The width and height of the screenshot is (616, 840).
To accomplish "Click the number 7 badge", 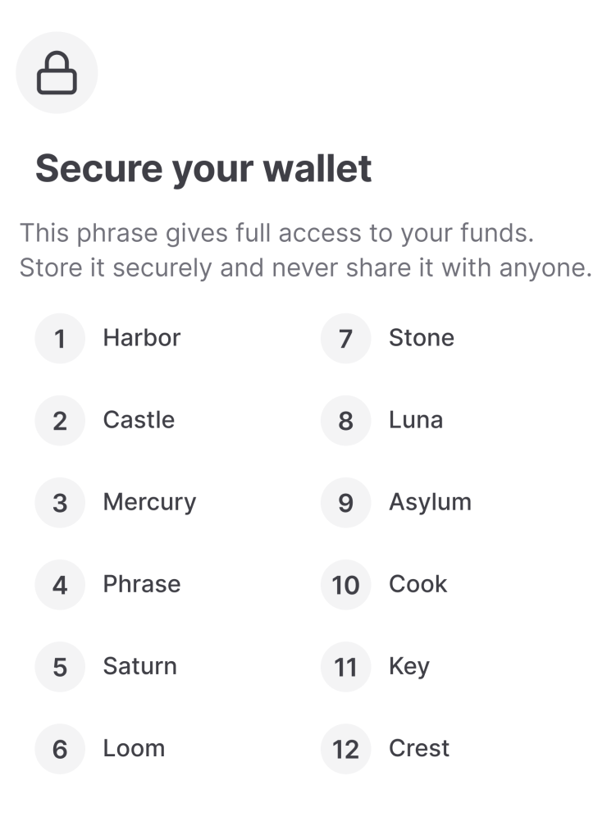I will (346, 339).
